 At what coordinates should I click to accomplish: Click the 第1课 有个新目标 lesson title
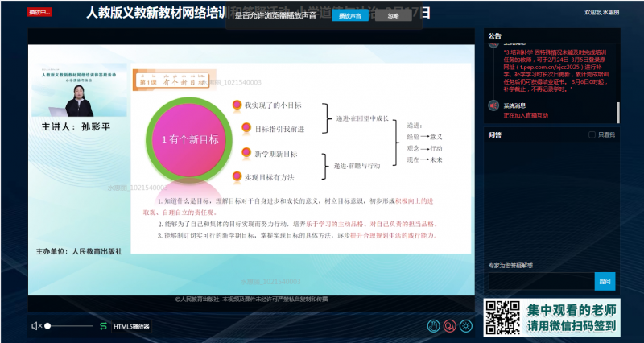coord(171,81)
